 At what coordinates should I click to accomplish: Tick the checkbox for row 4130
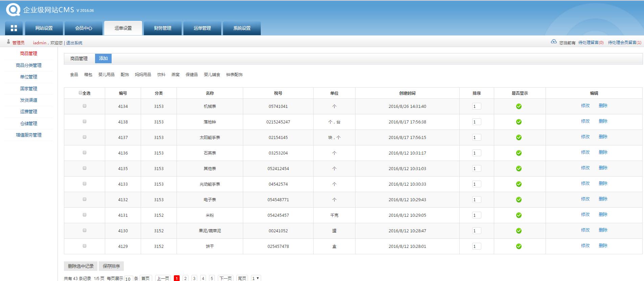(x=85, y=230)
